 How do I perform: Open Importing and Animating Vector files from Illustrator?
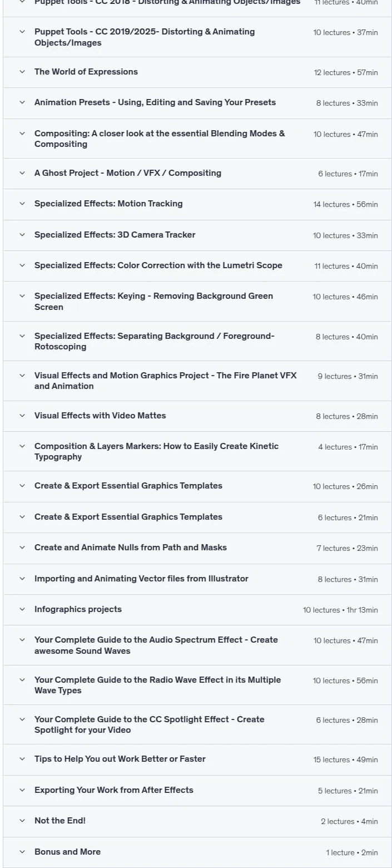tap(141, 579)
